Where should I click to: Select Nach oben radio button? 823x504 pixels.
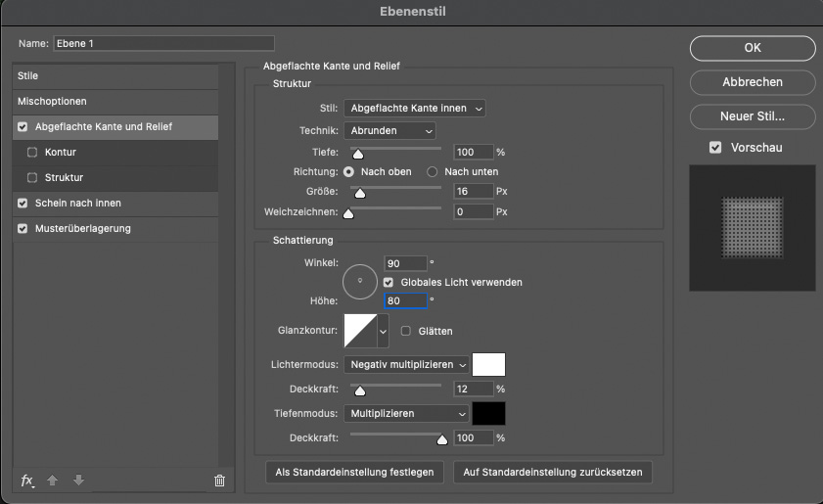point(348,171)
